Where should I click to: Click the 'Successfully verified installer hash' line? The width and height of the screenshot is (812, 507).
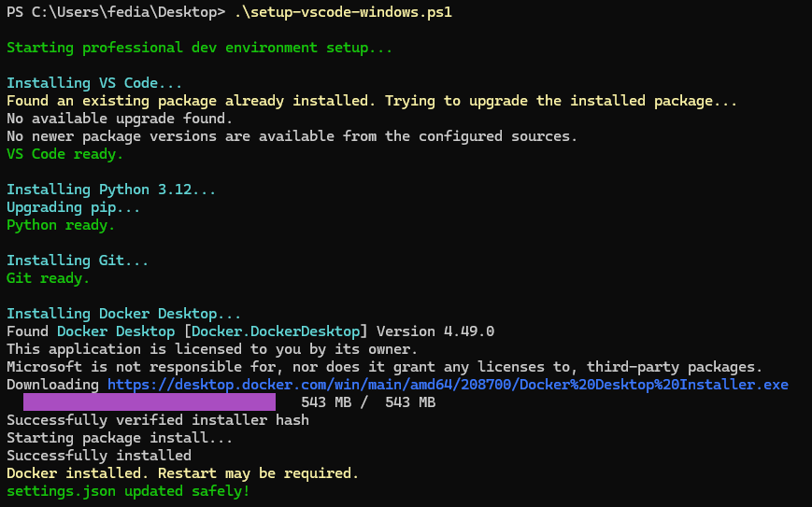pyautogui.click(x=157, y=420)
